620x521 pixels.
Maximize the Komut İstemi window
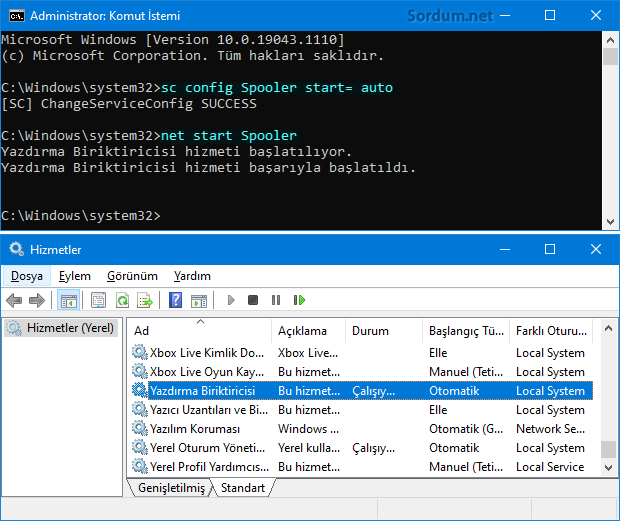(x=550, y=15)
